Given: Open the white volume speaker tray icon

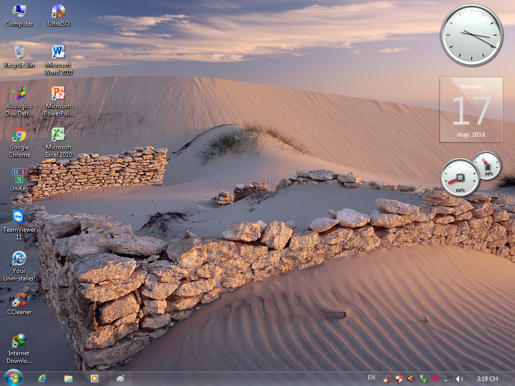Looking at the screenshot, I should [x=460, y=379].
